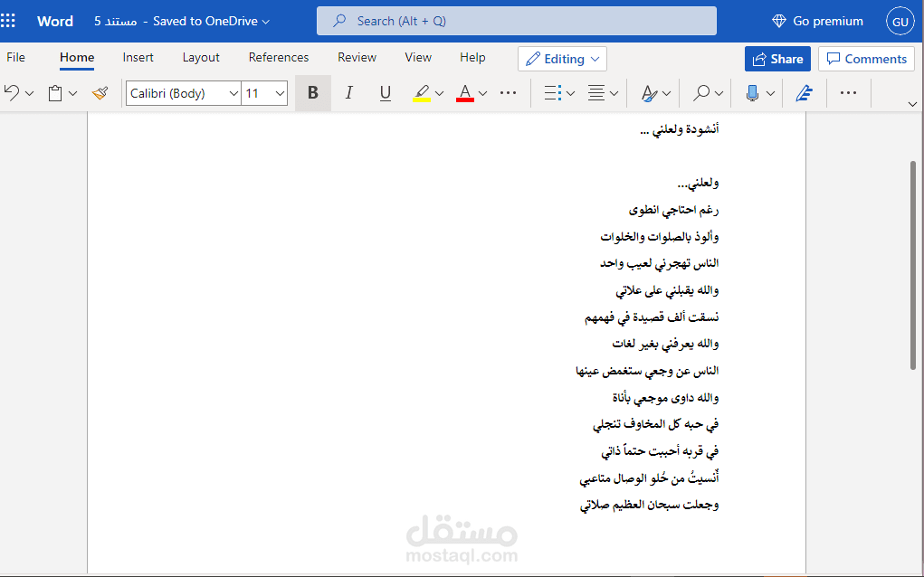Click the Paste clipboard icon

(x=55, y=93)
